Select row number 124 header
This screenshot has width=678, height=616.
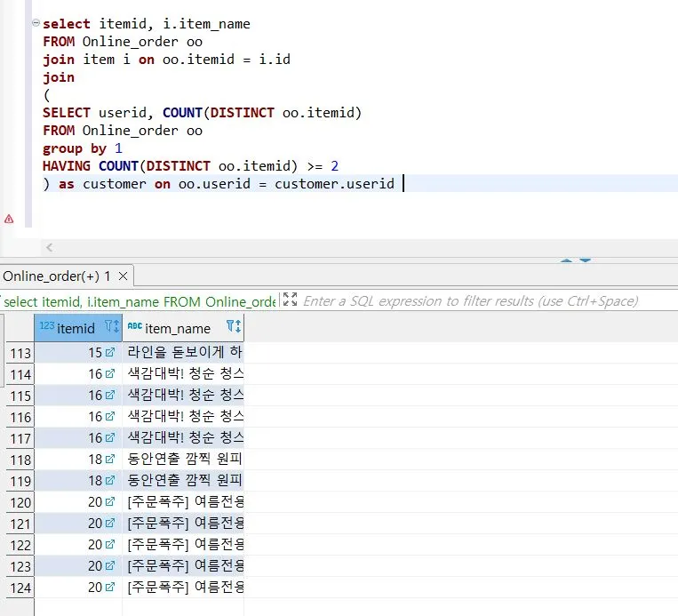20,588
